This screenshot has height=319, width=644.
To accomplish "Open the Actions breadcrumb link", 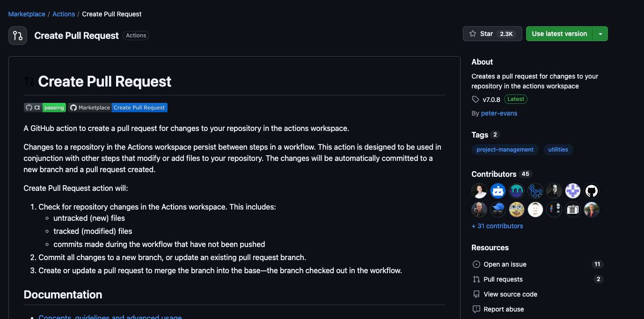I will [x=64, y=14].
